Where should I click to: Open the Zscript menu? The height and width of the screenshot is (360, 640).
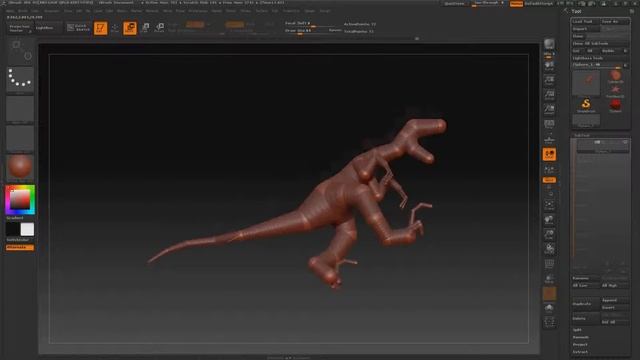[325, 11]
